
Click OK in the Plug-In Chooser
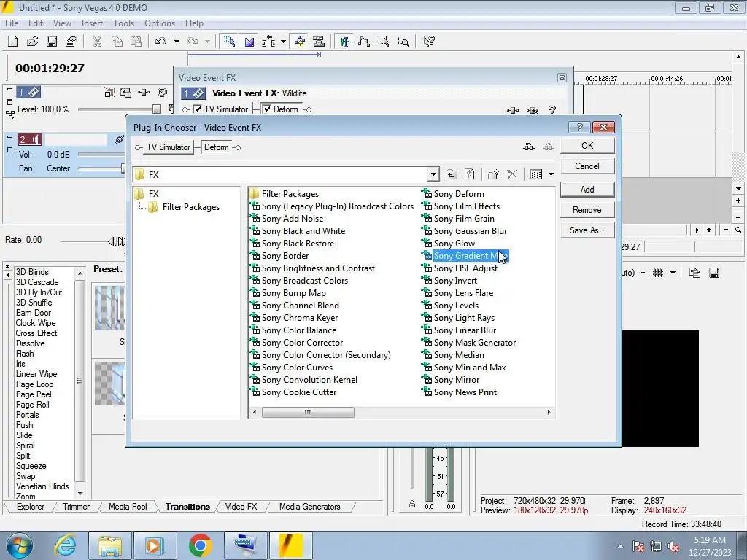[587, 146]
